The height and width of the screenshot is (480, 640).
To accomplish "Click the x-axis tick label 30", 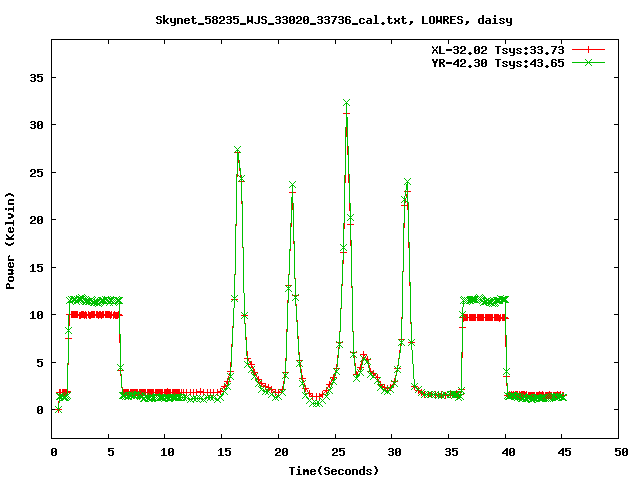I will (394, 452).
